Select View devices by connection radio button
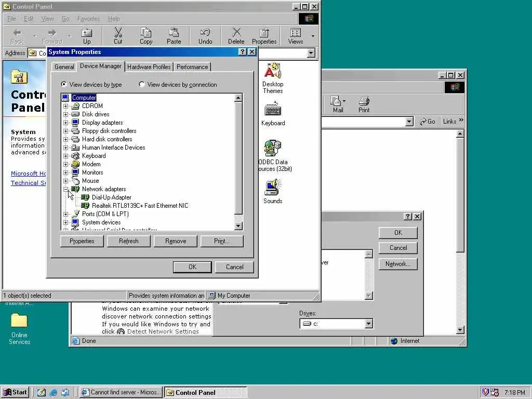Viewport: 532px width, 399px height. coord(141,84)
